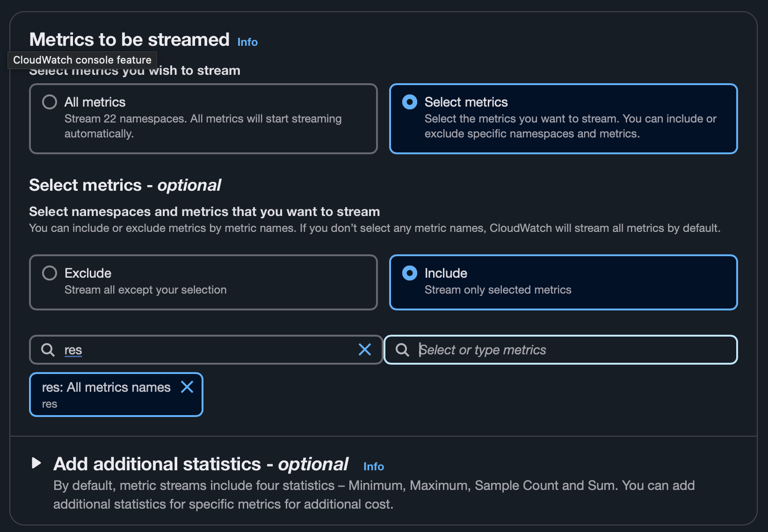Viewport: 768px width, 532px height.
Task: Click the 'Stream only selected metrics' card
Action: [x=563, y=282]
